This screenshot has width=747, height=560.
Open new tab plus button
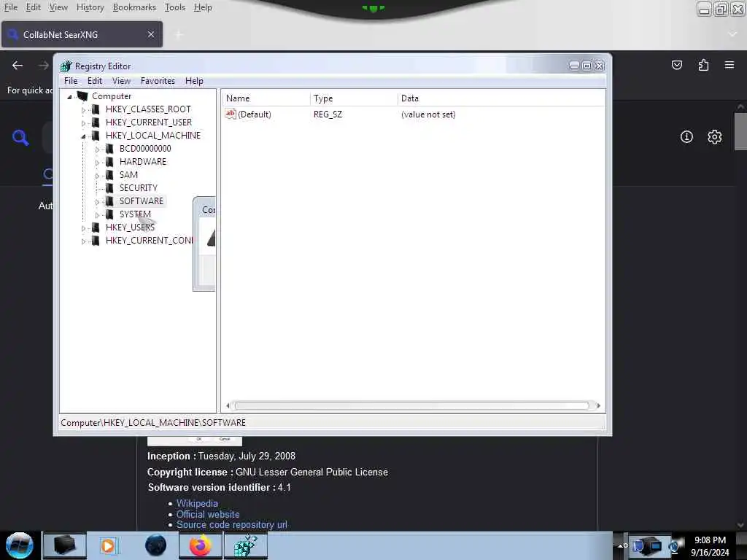(x=179, y=35)
